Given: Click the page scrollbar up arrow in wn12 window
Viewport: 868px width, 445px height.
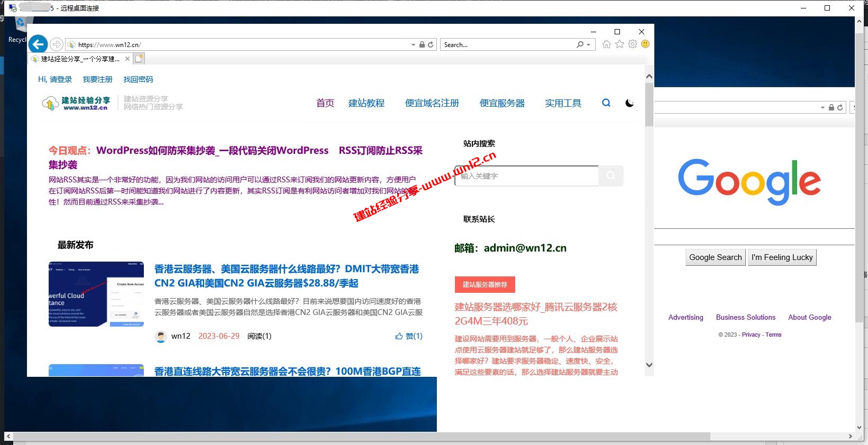Looking at the screenshot, I should [649, 76].
